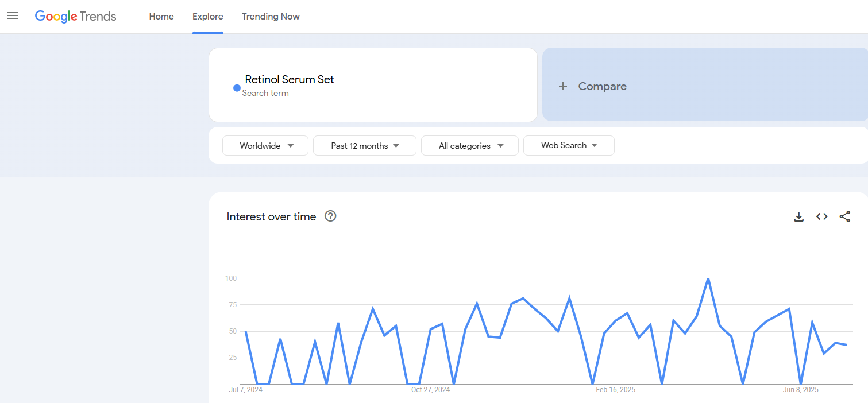Expand the Worldwide region dropdown
868x403 pixels.
click(x=265, y=146)
